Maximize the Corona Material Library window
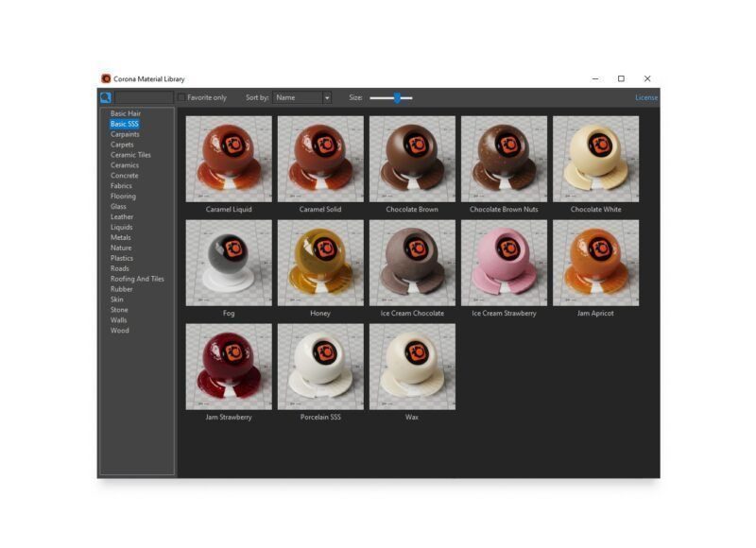Viewport: 756px width, 548px height. point(621,78)
